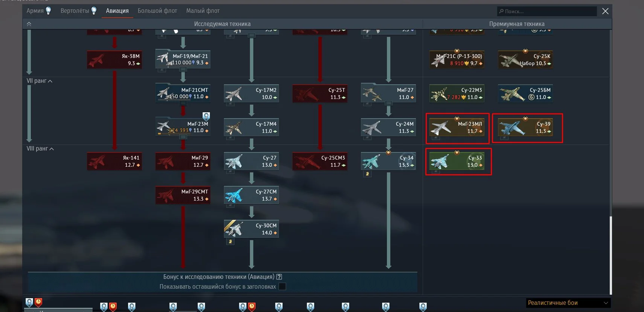This screenshot has width=644, height=312.
Task: Toggle show remaining bonus in headers
Action: (x=282, y=287)
